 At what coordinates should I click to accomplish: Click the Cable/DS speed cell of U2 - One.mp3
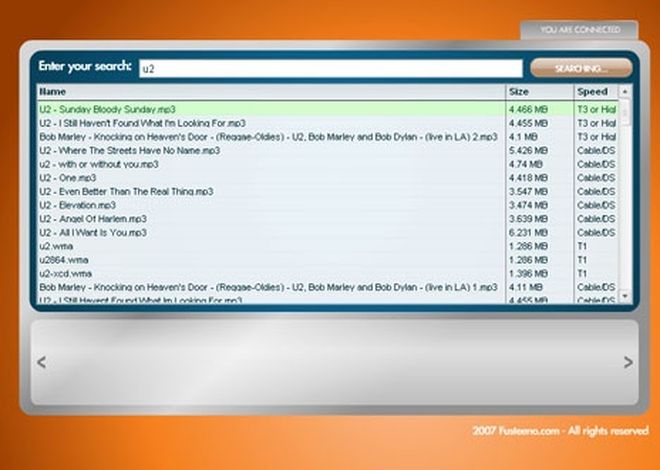[x=596, y=178]
